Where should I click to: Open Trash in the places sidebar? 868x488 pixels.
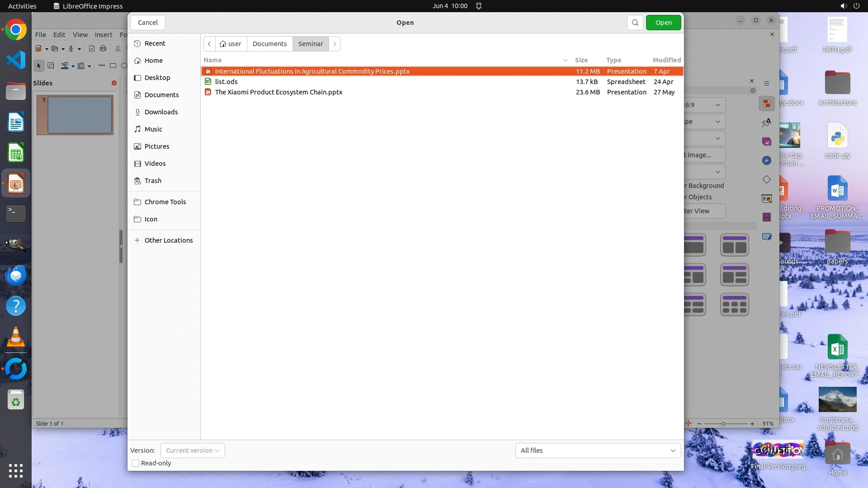[x=153, y=181]
